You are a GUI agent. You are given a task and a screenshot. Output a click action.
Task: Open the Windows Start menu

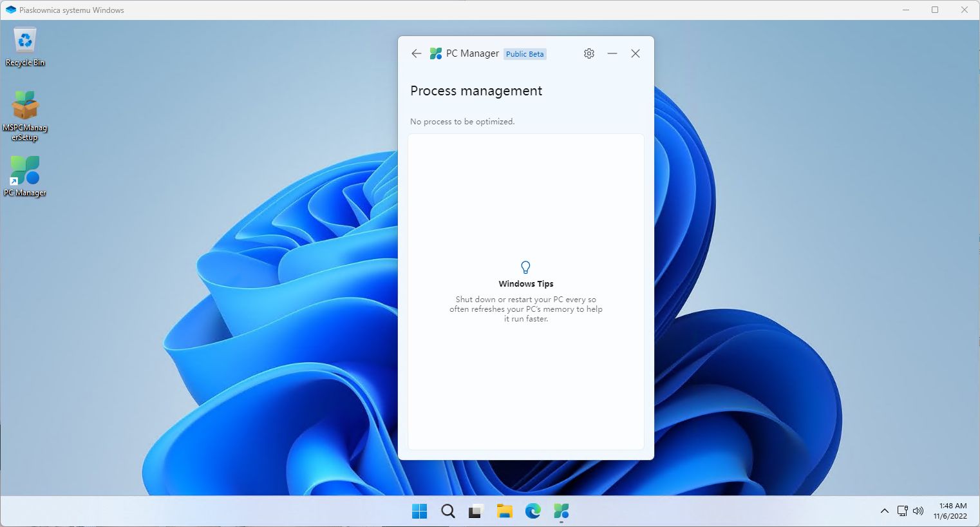(419, 512)
